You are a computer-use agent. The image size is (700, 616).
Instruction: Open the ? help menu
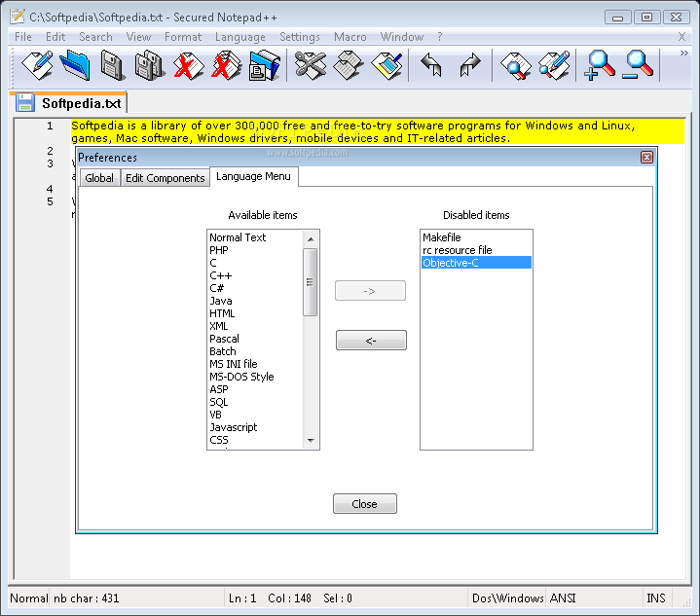(x=440, y=37)
